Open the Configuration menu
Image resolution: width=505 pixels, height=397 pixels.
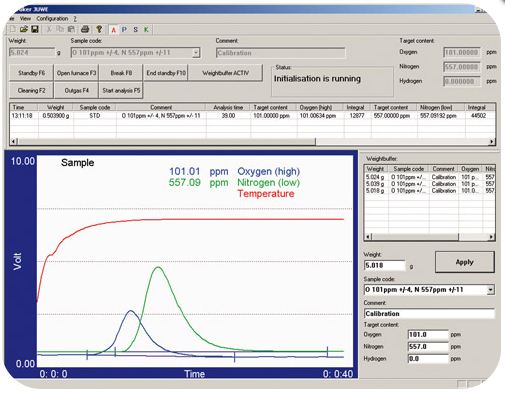(x=52, y=18)
